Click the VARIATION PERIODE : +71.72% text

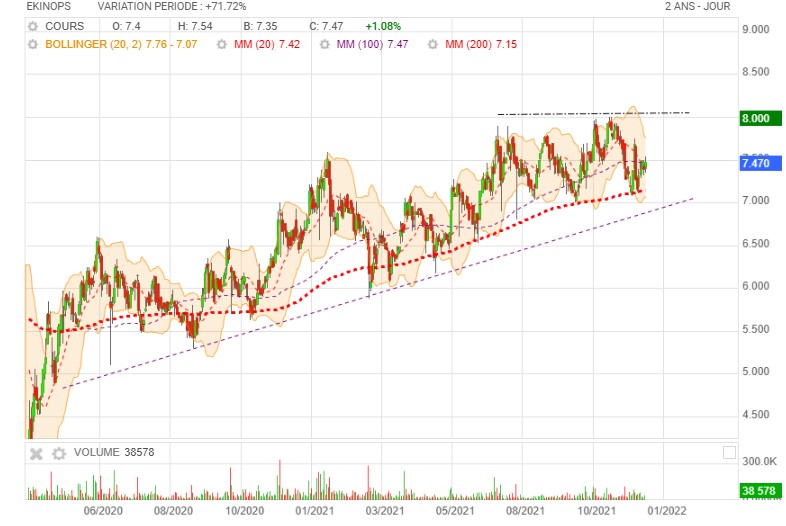tap(172, 7)
